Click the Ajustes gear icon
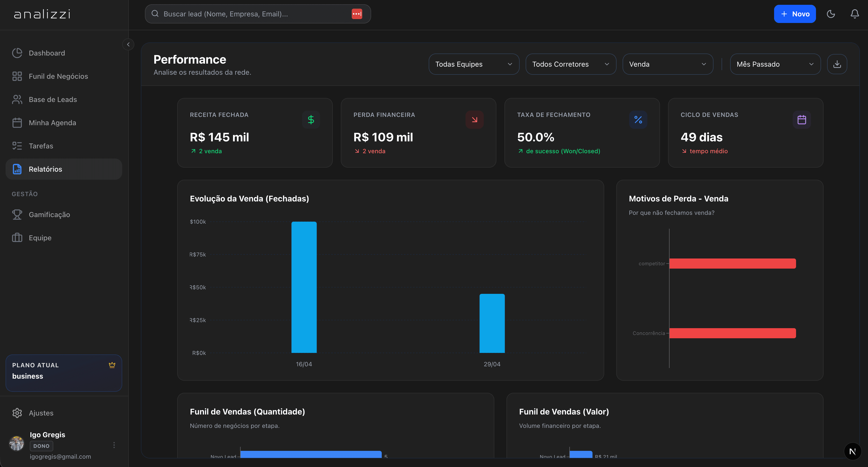Screen dimensions: 868x467 17,413
